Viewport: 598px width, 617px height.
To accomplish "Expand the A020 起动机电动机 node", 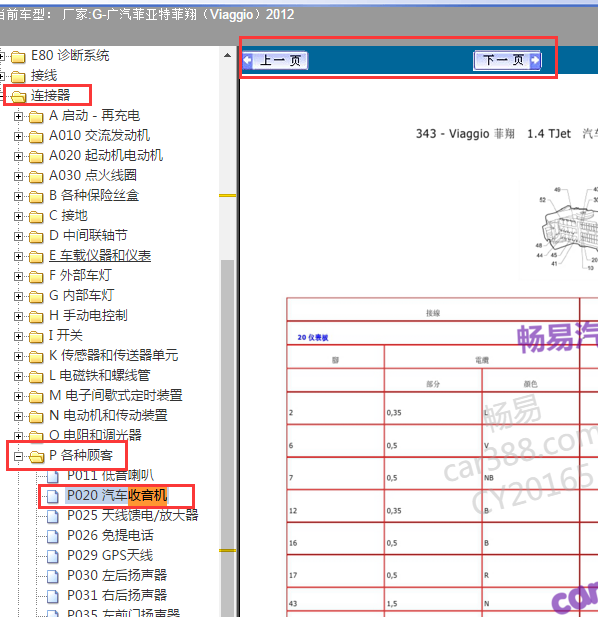I will pyautogui.click(x=18, y=157).
